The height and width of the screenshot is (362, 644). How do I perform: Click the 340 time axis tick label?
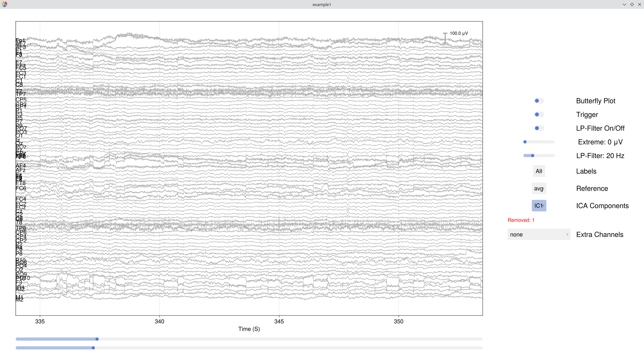(x=159, y=321)
